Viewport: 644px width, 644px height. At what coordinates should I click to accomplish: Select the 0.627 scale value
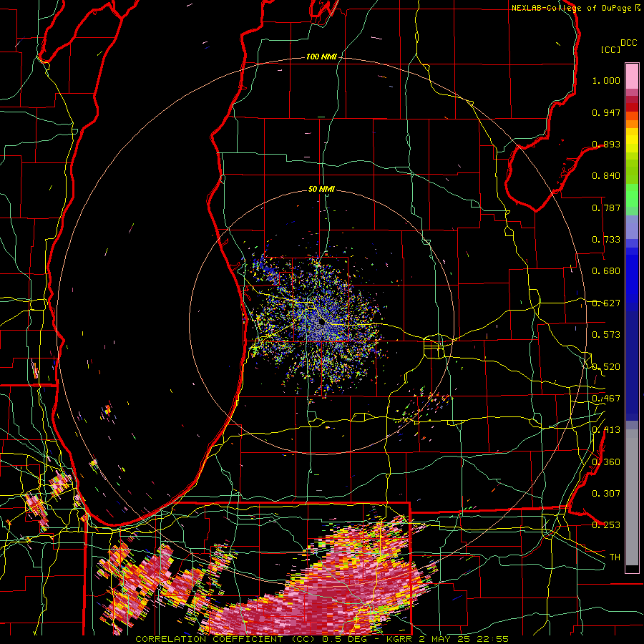point(606,303)
